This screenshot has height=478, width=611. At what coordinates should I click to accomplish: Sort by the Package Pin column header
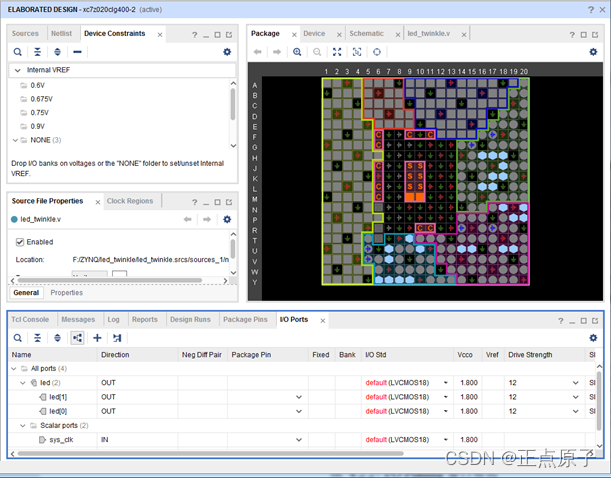[268, 355]
